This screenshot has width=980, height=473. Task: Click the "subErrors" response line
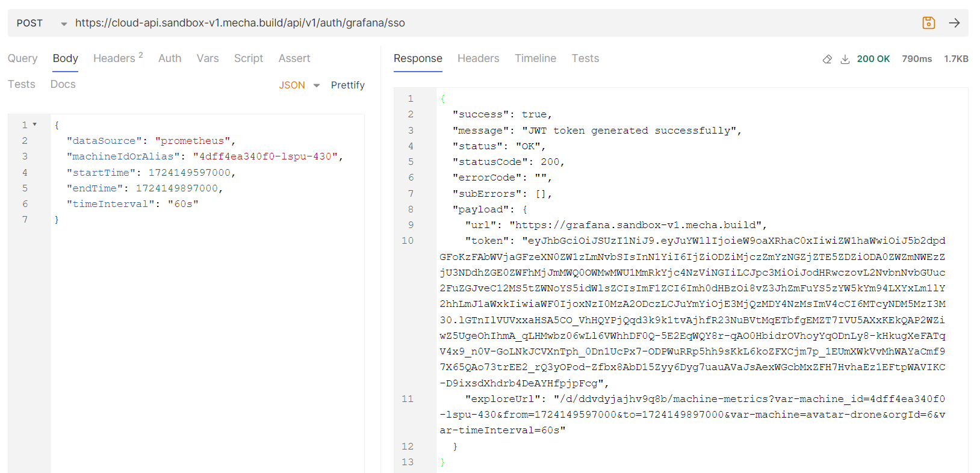[502, 194]
